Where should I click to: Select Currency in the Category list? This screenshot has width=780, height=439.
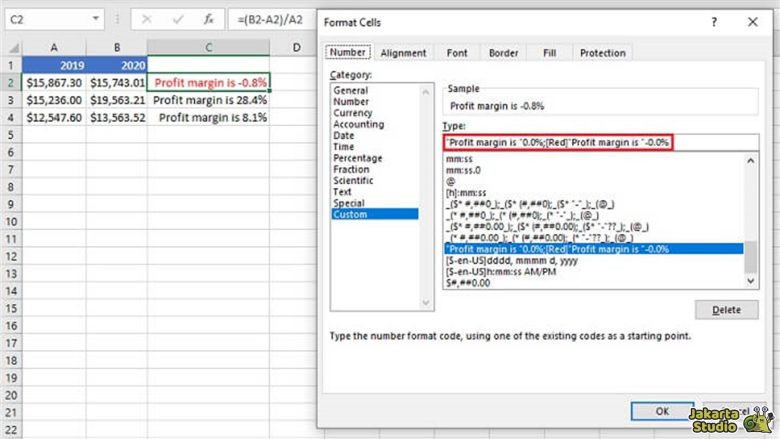(x=352, y=113)
